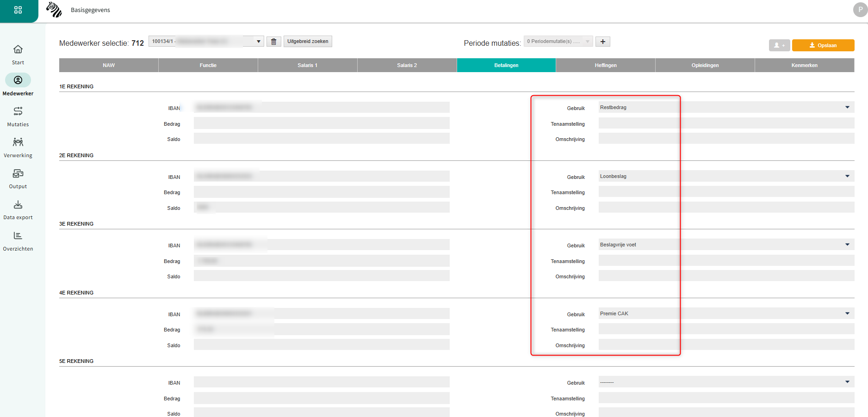This screenshot has width=868, height=417.
Task: Click the Uitgebreid zoeken button
Action: point(308,42)
